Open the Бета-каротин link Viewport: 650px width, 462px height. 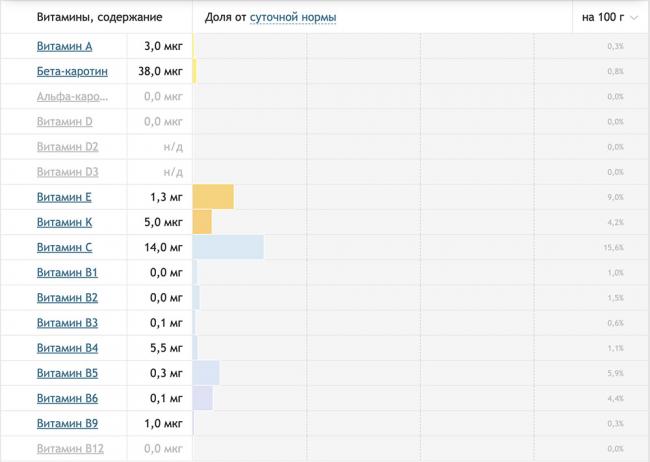pos(72,72)
